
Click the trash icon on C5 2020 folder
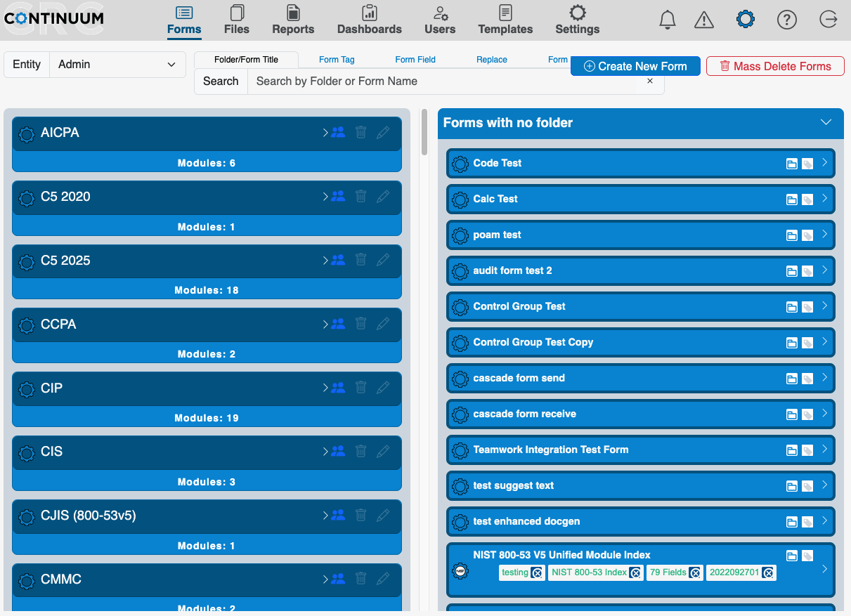(360, 196)
